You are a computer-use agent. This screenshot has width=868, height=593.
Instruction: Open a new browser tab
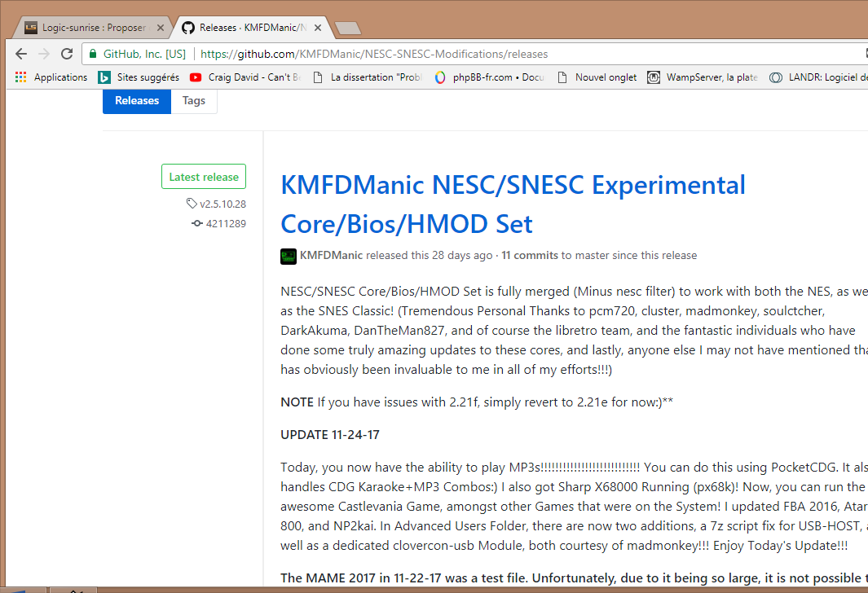coord(348,28)
